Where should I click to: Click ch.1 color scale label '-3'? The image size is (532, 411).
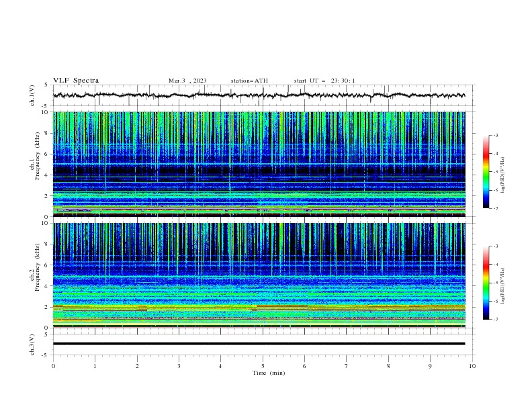click(x=496, y=135)
